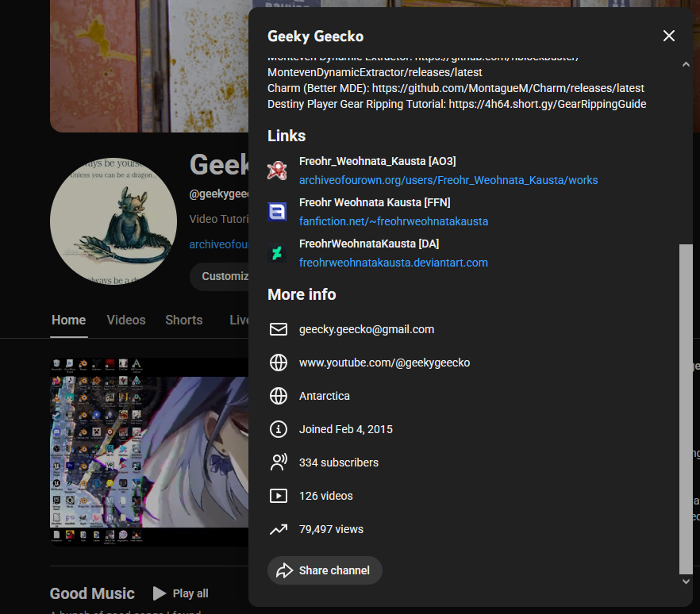Click the 334 subscribers text

point(339,462)
